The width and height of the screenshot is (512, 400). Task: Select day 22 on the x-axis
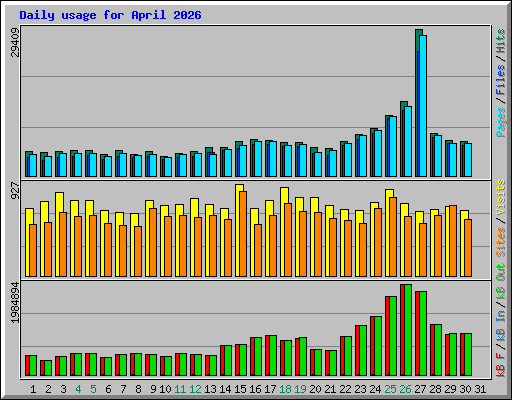[x=345, y=389]
